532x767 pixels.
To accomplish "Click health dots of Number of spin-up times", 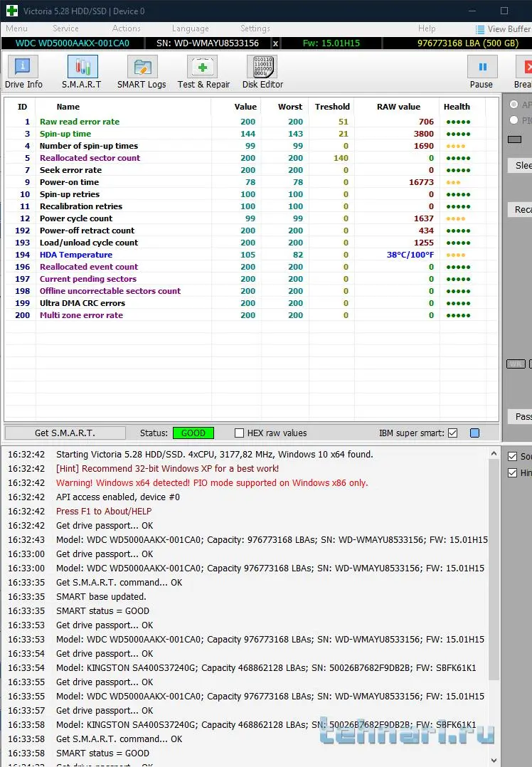I will tap(456, 147).
